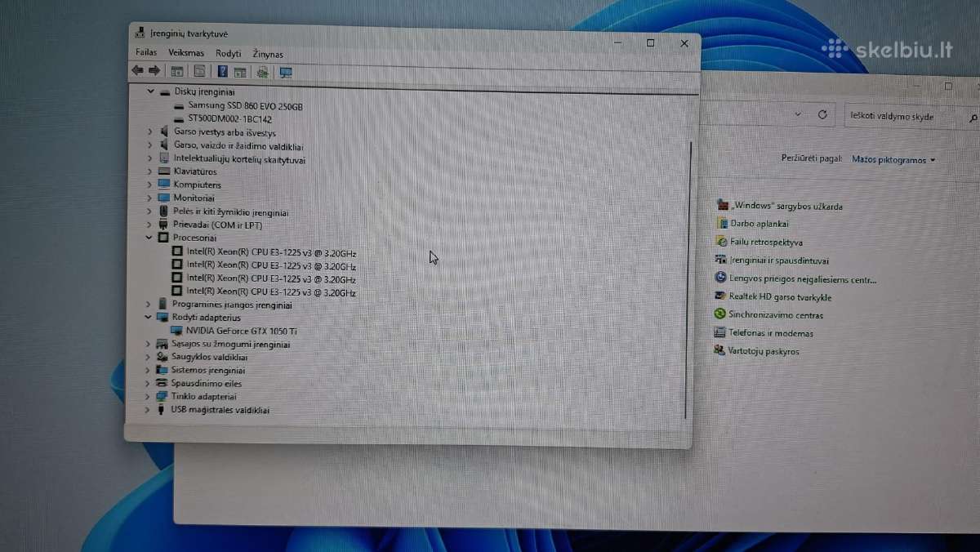
Task: Expand the Monitoriai category
Action: (x=149, y=198)
